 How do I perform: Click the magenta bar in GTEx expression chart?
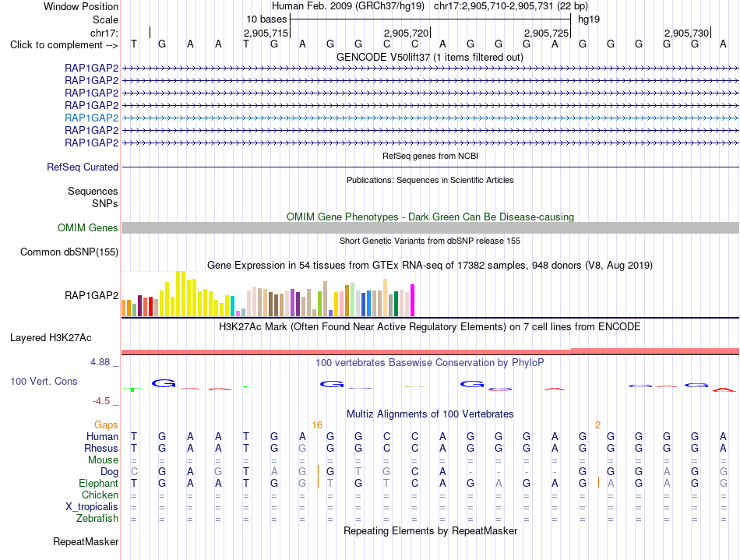click(413, 300)
